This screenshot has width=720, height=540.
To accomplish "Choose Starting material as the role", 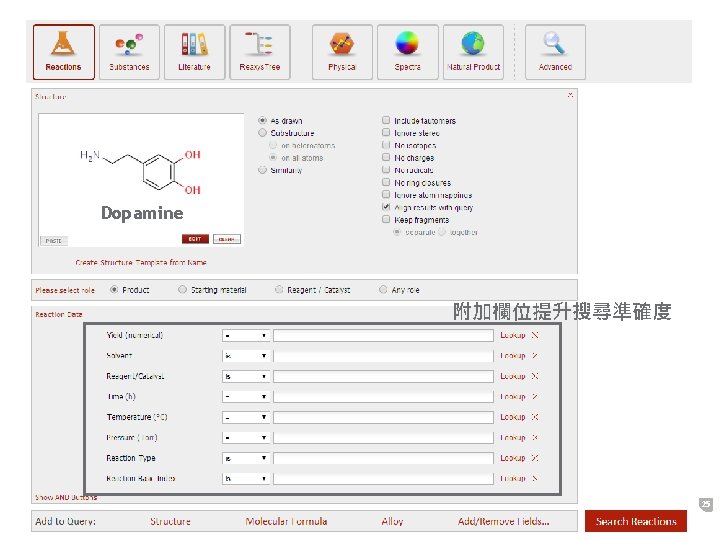I will pyautogui.click(x=182, y=290).
